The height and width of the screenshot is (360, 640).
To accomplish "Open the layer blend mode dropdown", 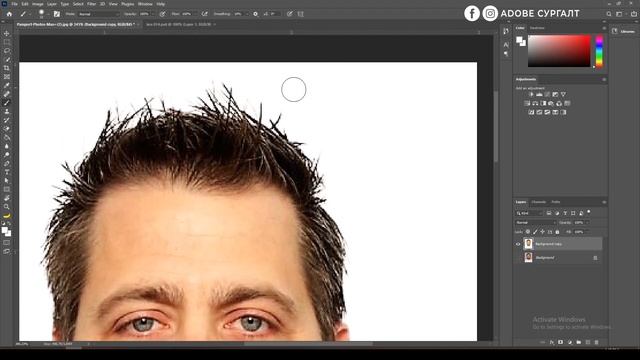I will pyautogui.click(x=536, y=222).
